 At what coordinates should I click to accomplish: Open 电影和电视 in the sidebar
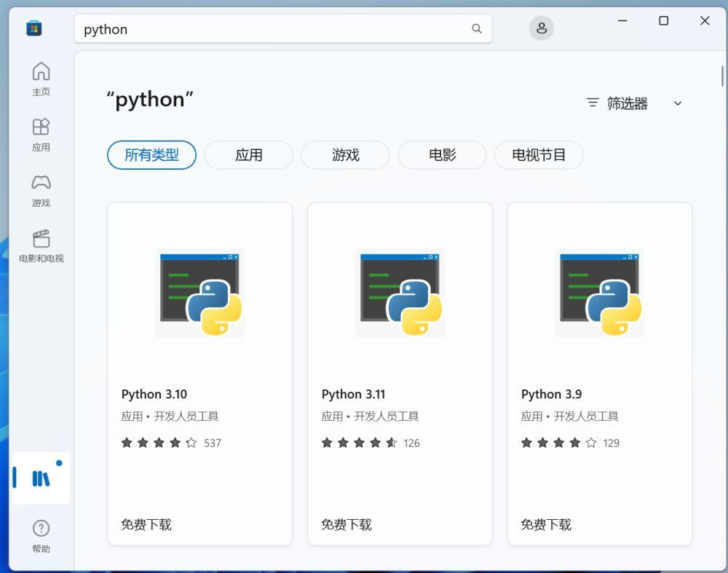pyautogui.click(x=41, y=246)
